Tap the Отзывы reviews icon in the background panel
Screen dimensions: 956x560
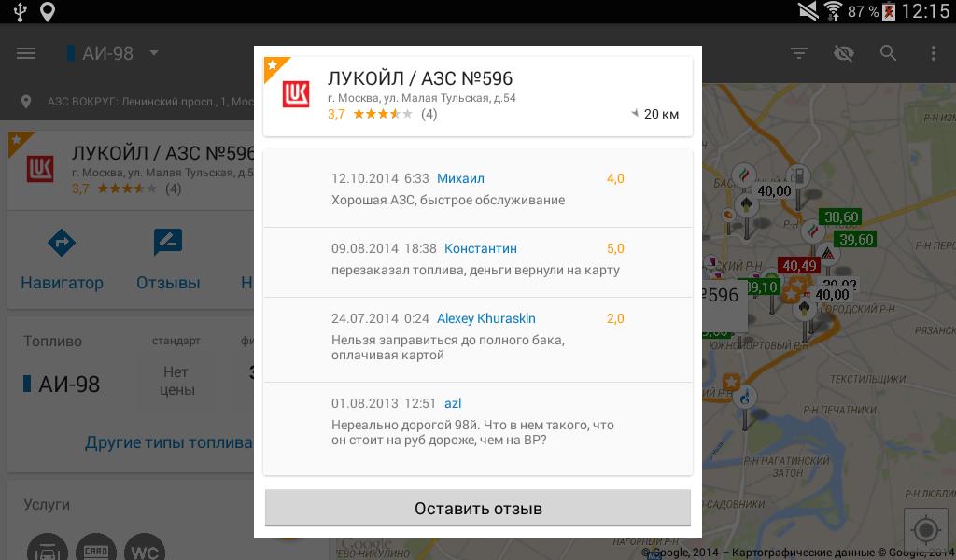168,242
